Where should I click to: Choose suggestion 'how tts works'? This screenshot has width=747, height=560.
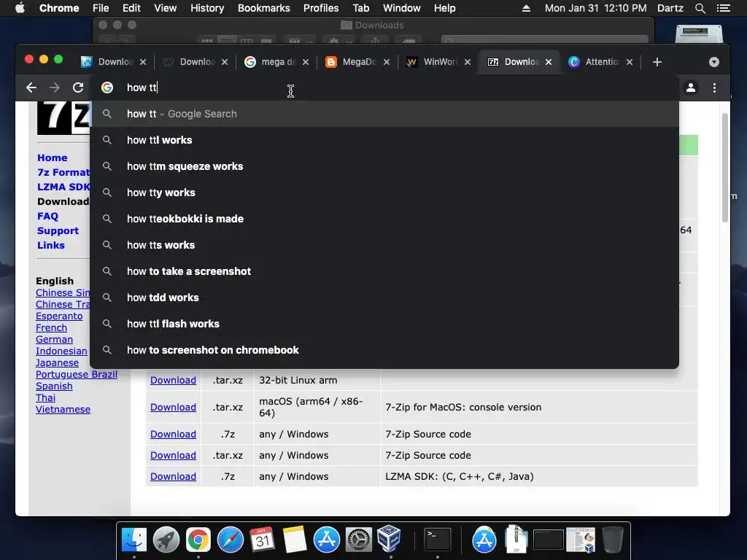pos(384,245)
